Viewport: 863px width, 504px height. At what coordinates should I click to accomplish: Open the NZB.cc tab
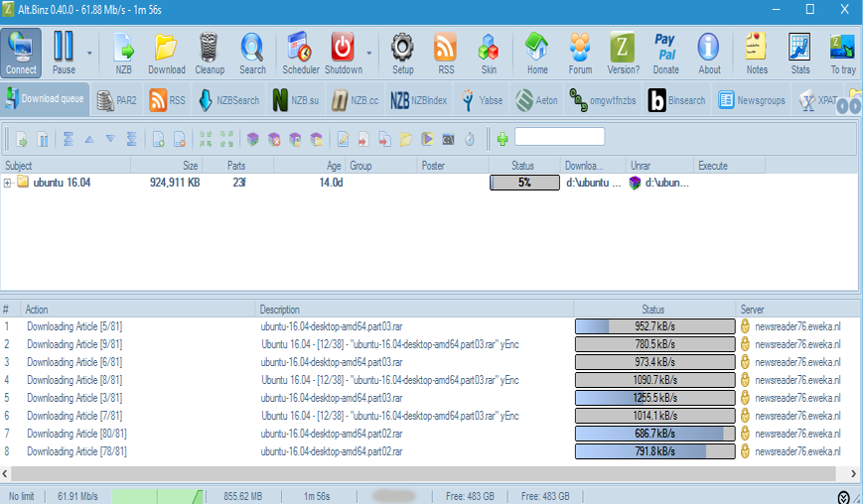coord(355,100)
